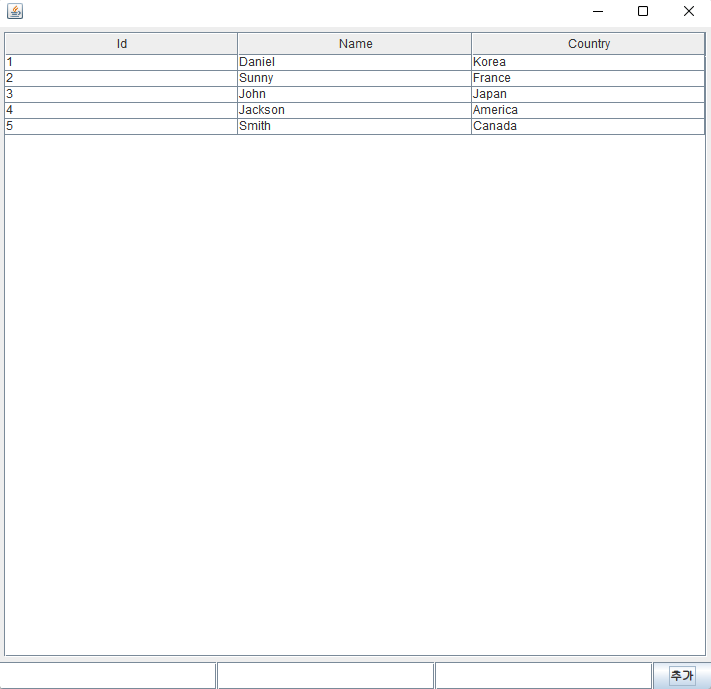Image resolution: width=711 pixels, height=689 pixels.
Task: Select the Id cell containing 3
Action: coord(121,94)
